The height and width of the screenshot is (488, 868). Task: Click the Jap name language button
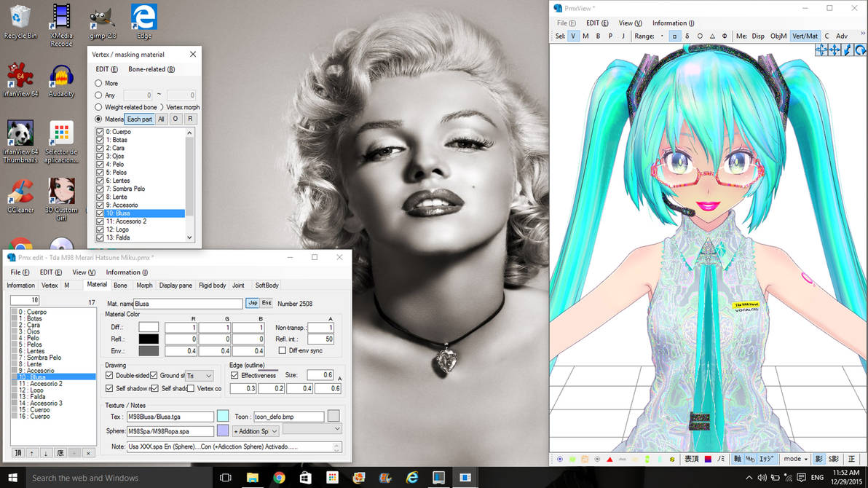pyautogui.click(x=252, y=303)
